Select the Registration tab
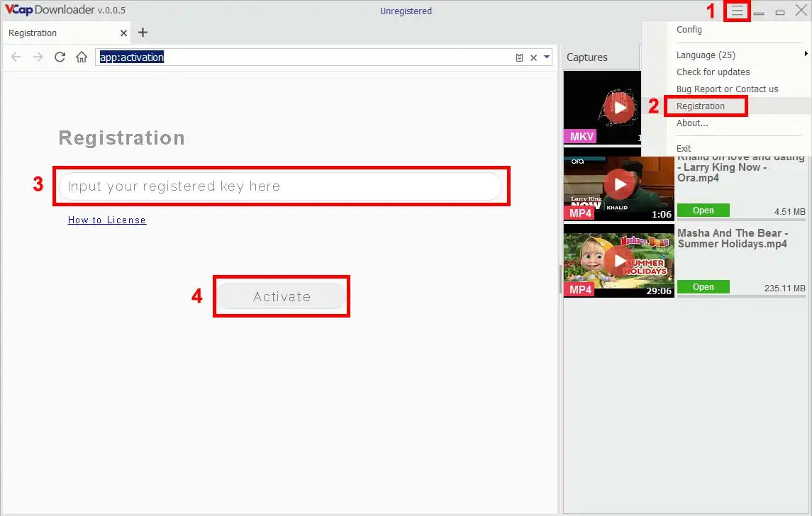 tap(66, 33)
